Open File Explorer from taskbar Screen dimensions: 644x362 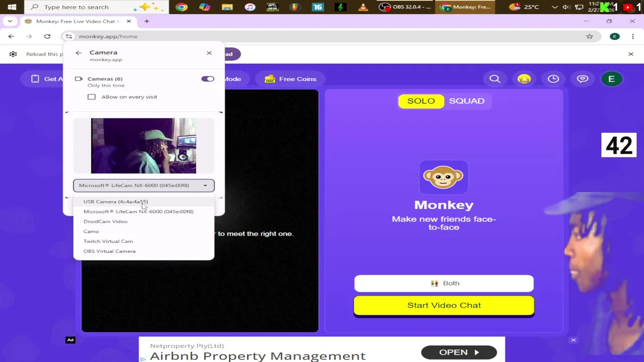click(x=227, y=7)
